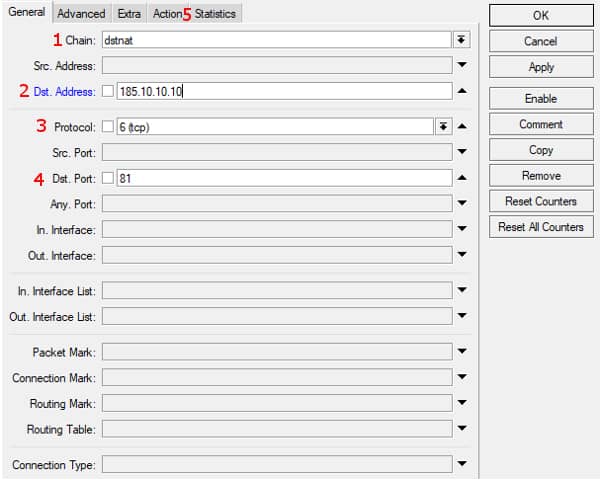Expand the Packet Mark field

point(462,351)
